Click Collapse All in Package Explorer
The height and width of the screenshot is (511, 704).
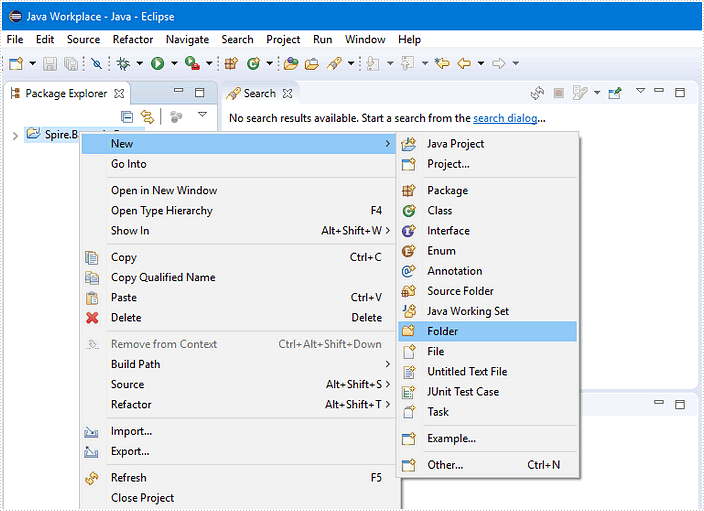[x=127, y=117]
